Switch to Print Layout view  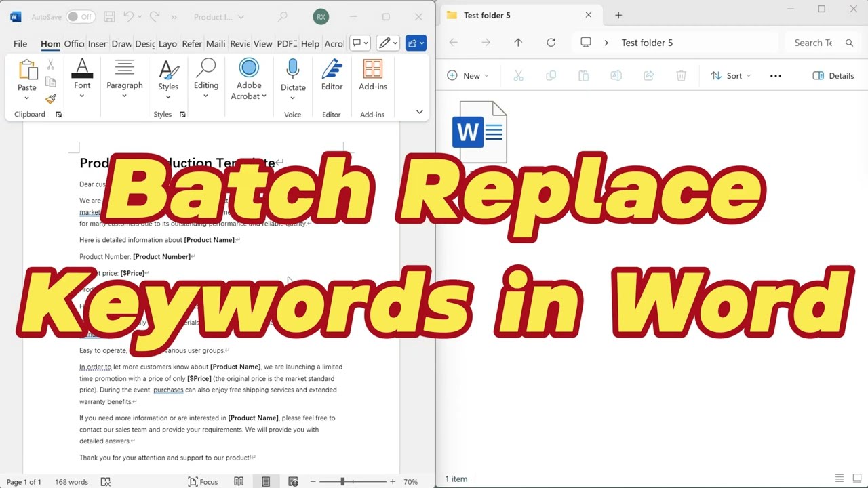coord(266,482)
